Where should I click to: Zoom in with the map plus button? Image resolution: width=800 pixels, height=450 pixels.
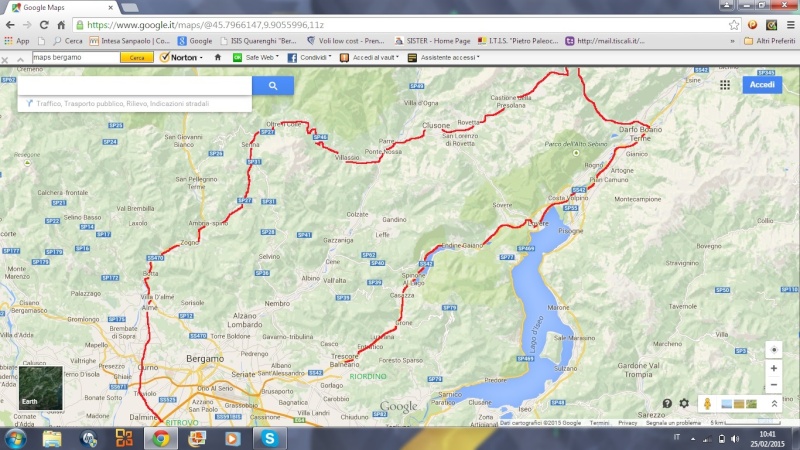coord(773,368)
